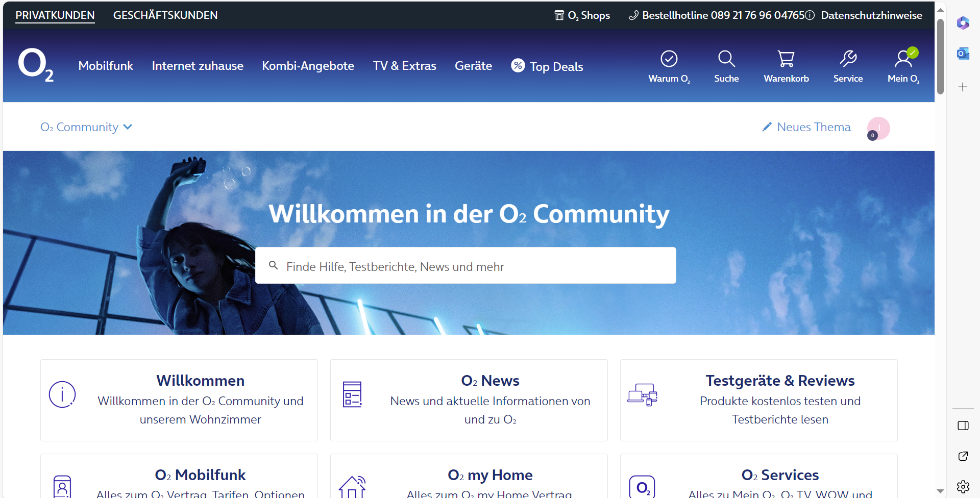
Task: Open the Service wrench icon
Action: pos(848,59)
